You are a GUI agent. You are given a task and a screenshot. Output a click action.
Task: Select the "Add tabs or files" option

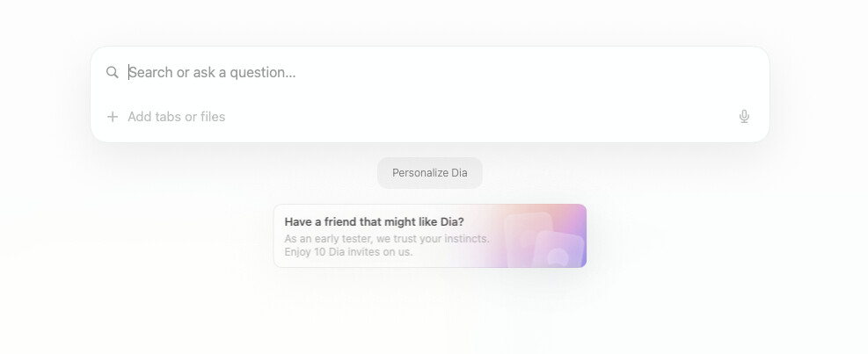(x=177, y=117)
